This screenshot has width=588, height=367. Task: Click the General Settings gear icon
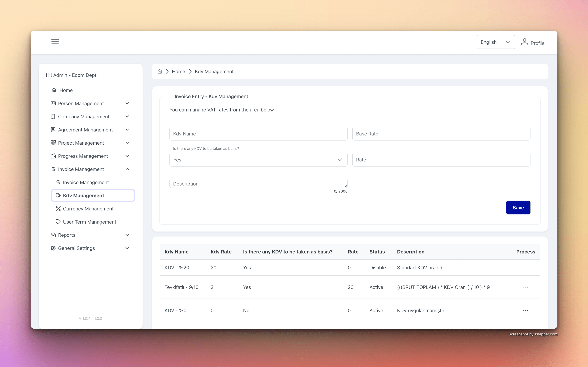click(53, 248)
